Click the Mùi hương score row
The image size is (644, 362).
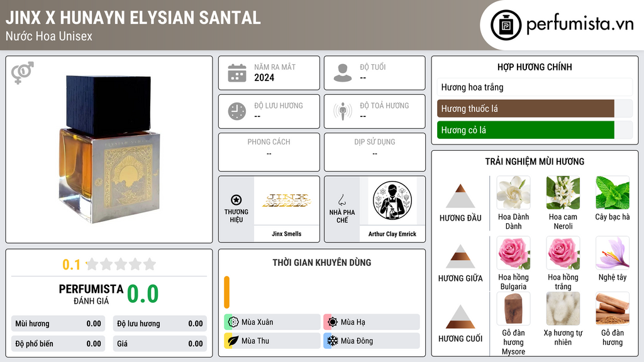coord(58,324)
